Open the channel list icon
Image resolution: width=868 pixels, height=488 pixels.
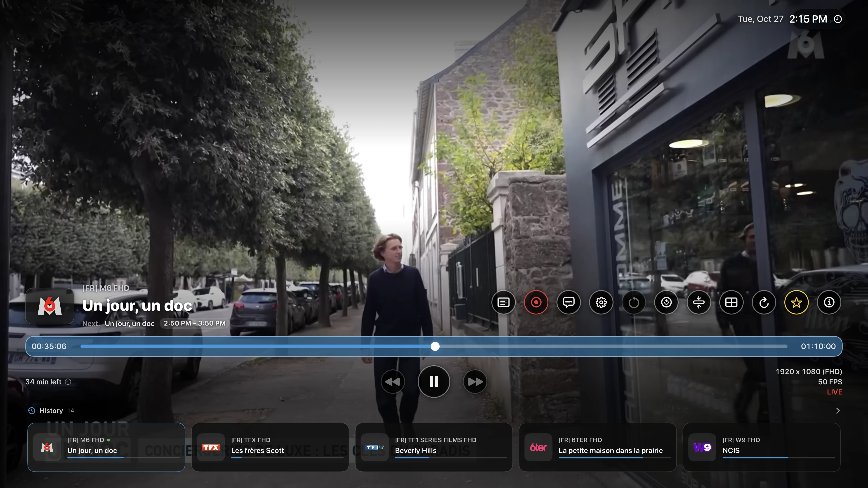click(x=503, y=303)
